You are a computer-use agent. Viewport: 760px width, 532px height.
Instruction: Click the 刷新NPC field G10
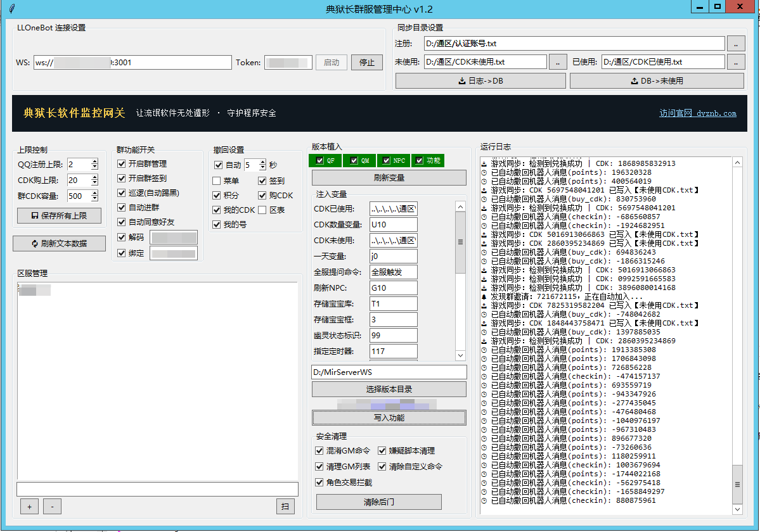tap(393, 288)
